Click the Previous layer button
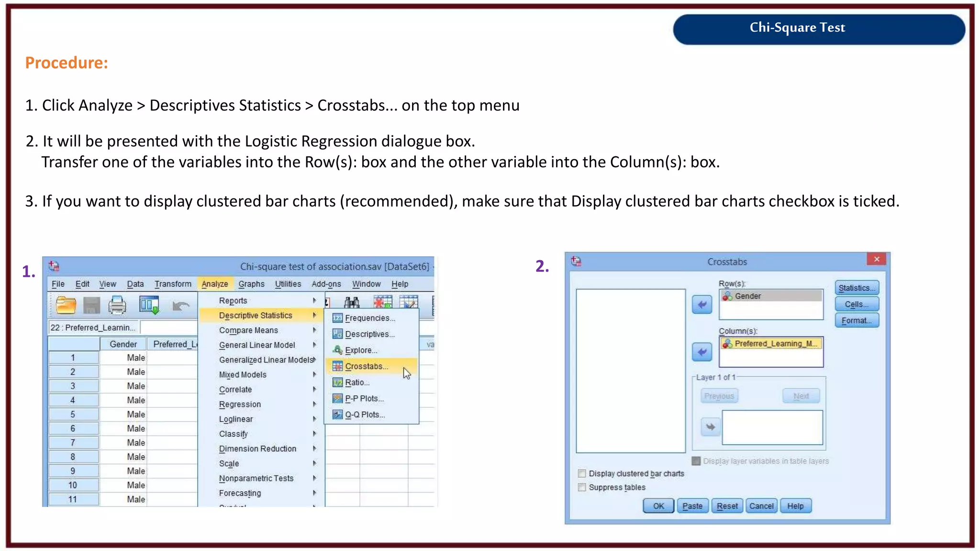980x551 pixels. [719, 396]
